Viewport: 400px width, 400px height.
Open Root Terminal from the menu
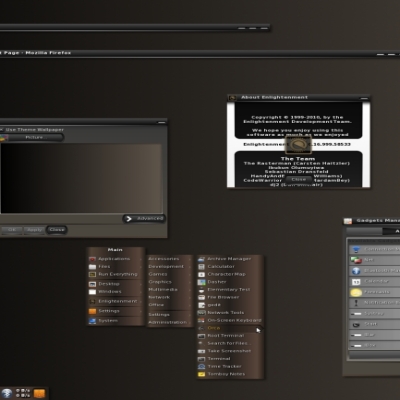click(x=230, y=336)
